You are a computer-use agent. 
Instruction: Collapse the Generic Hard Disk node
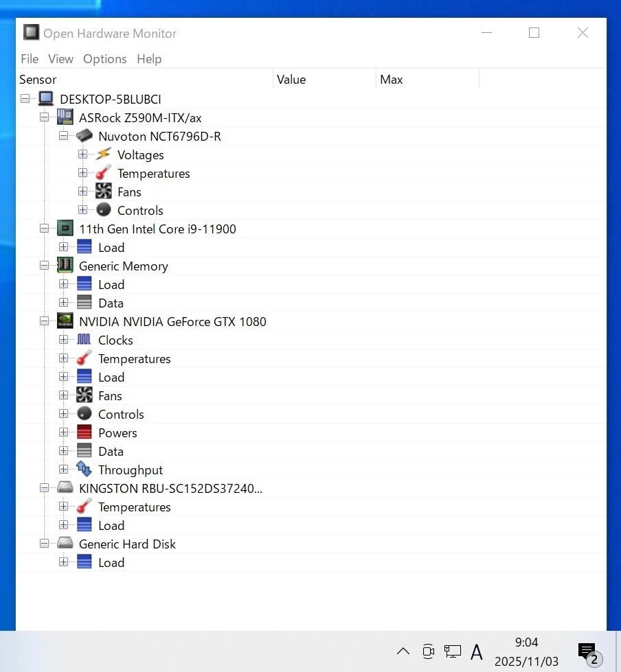[x=45, y=544]
